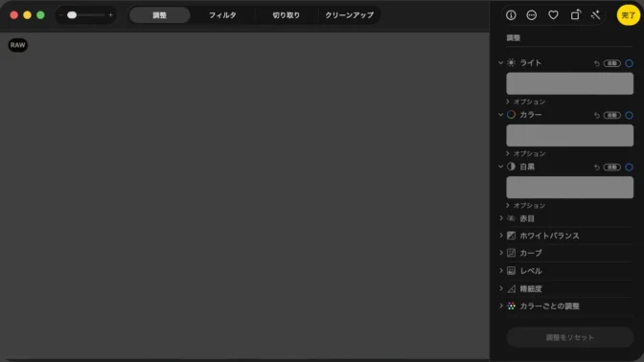Click 自動 button for 白黒
Viewport: 644px width, 362px height.
click(x=612, y=167)
